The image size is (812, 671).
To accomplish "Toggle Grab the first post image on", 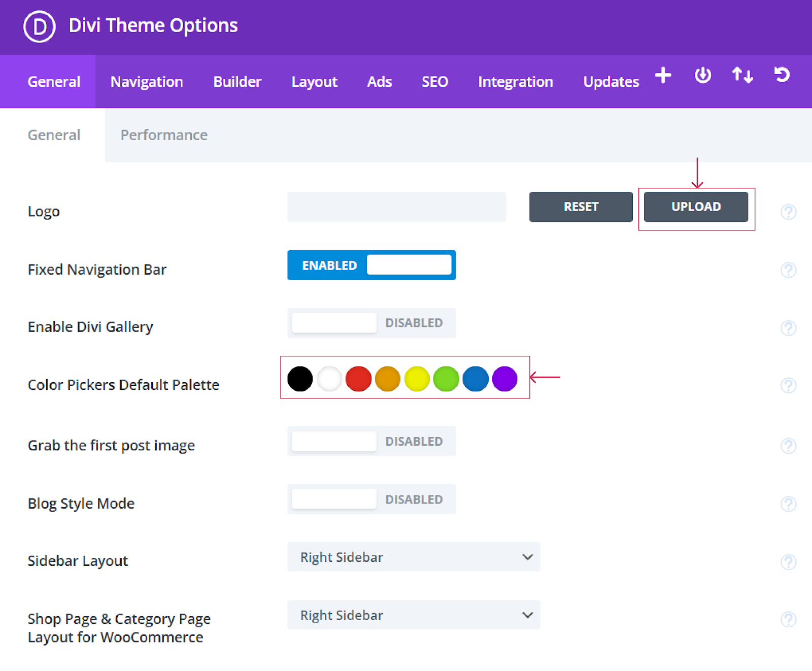I will [x=371, y=441].
